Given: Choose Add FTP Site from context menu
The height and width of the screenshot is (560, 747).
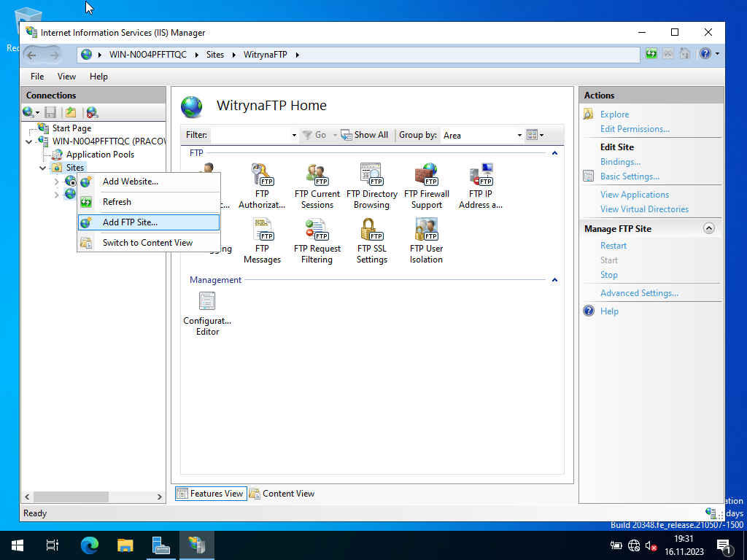Looking at the screenshot, I should tap(149, 222).
